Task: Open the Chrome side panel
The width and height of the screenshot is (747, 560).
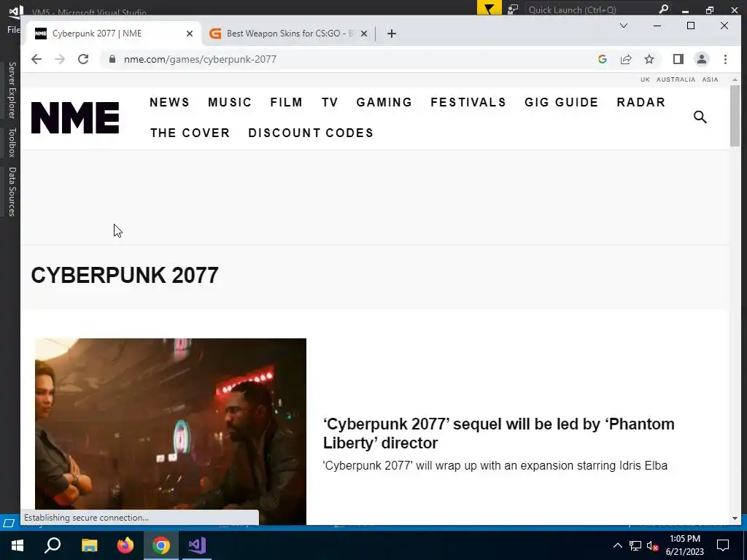Action: pyautogui.click(x=678, y=59)
